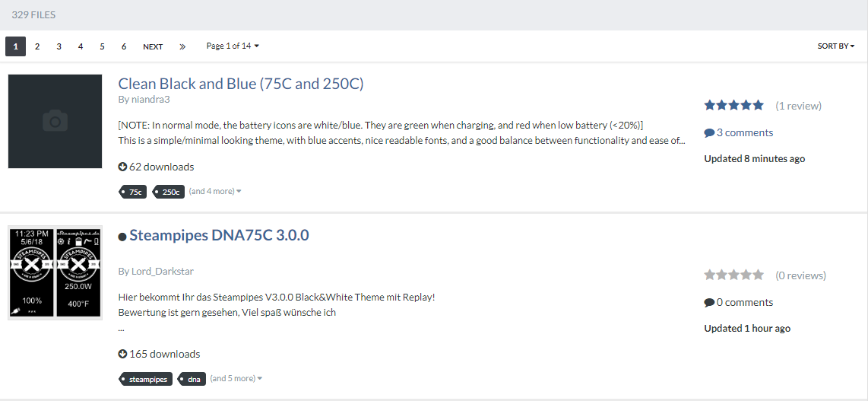The width and height of the screenshot is (868, 401).
Task: Open the Sort By dropdown
Action: click(835, 46)
